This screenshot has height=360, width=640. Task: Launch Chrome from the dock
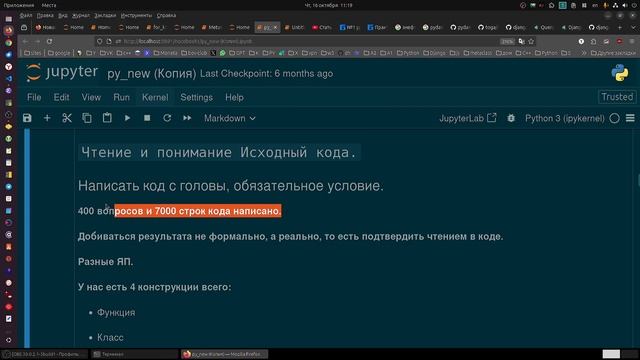tap(9, 42)
